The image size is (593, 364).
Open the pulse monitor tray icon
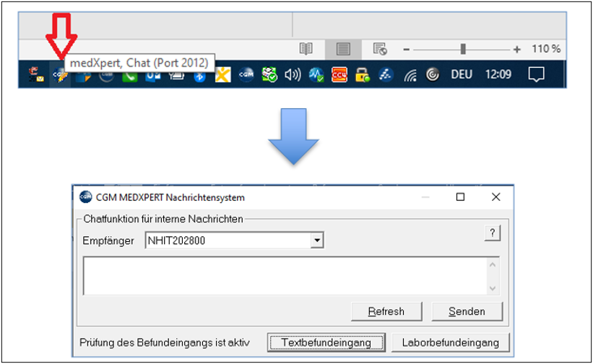click(316, 75)
